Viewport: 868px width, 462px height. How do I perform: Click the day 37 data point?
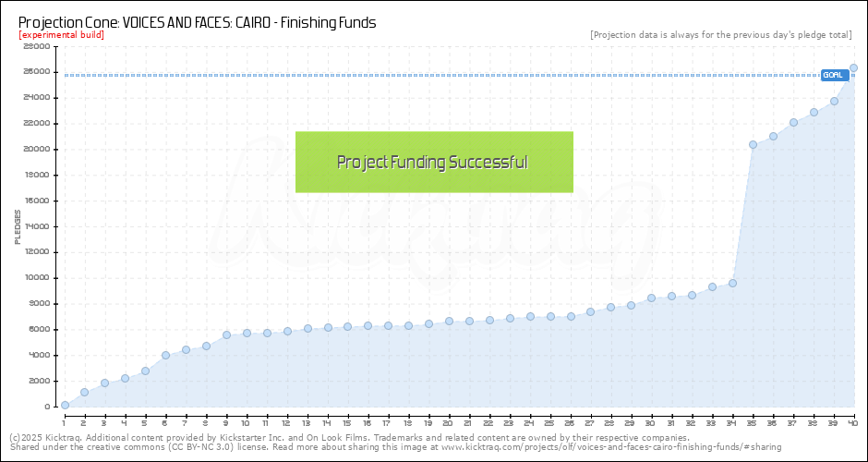[793, 122]
